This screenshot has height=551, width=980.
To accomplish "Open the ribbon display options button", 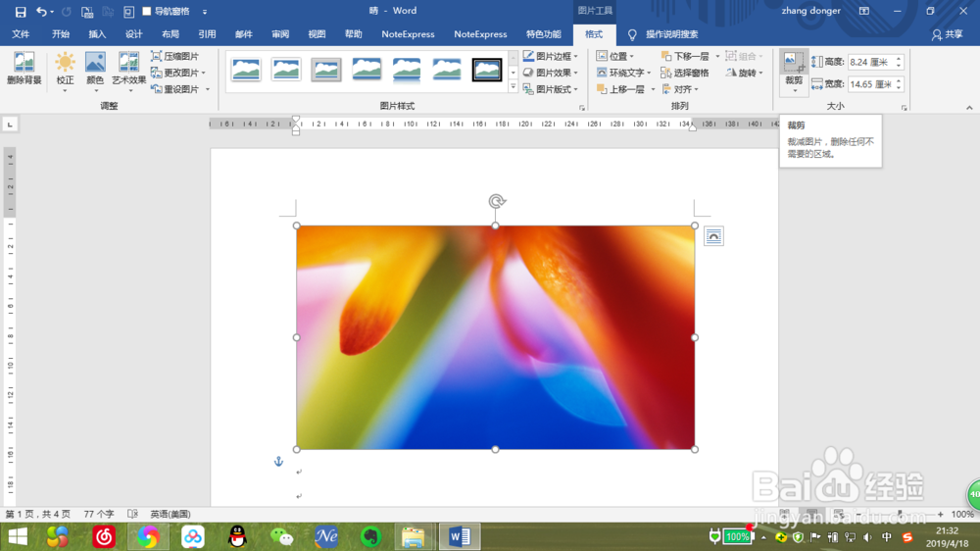I will (863, 11).
